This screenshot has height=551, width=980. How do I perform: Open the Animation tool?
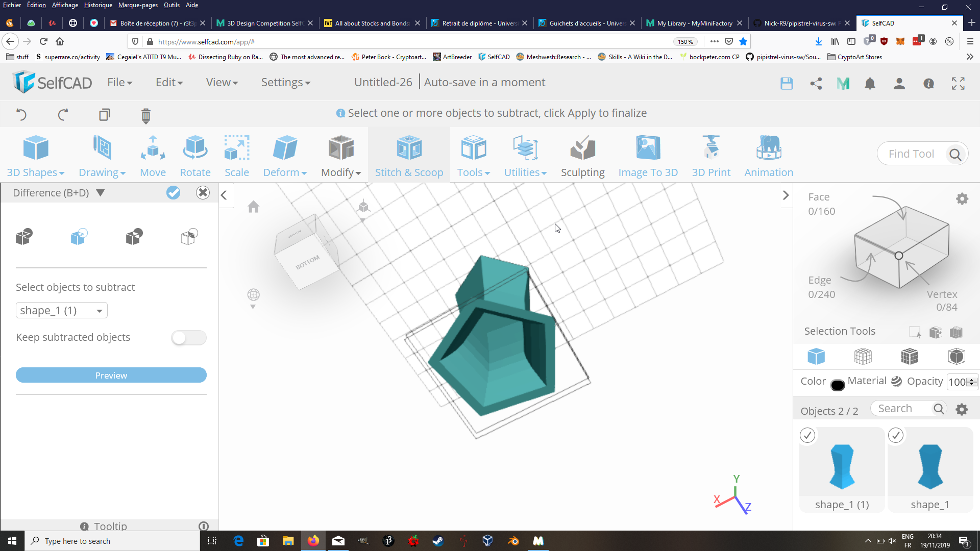coord(769,157)
